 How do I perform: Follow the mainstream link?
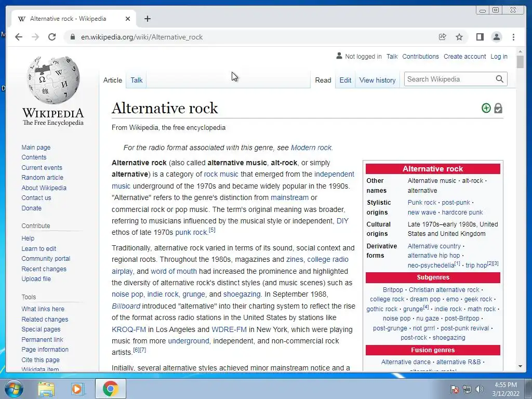[x=289, y=197]
